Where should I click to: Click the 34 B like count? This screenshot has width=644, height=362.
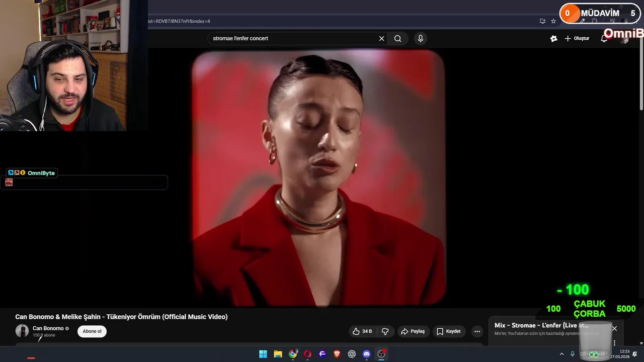click(x=367, y=331)
